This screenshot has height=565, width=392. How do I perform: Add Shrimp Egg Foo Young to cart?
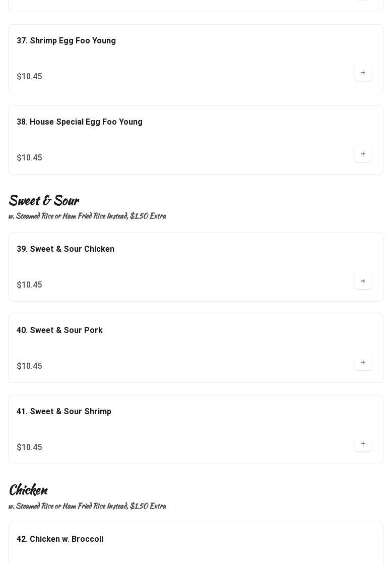(x=363, y=73)
